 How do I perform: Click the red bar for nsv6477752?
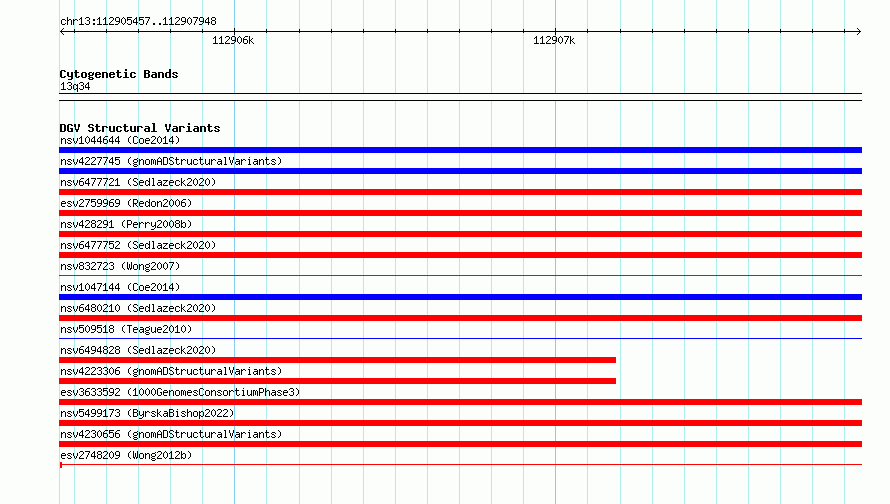460,255
